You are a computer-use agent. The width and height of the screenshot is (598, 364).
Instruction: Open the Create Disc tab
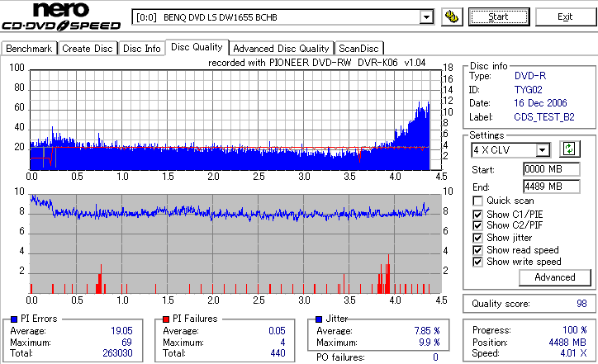pyautogui.click(x=88, y=49)
